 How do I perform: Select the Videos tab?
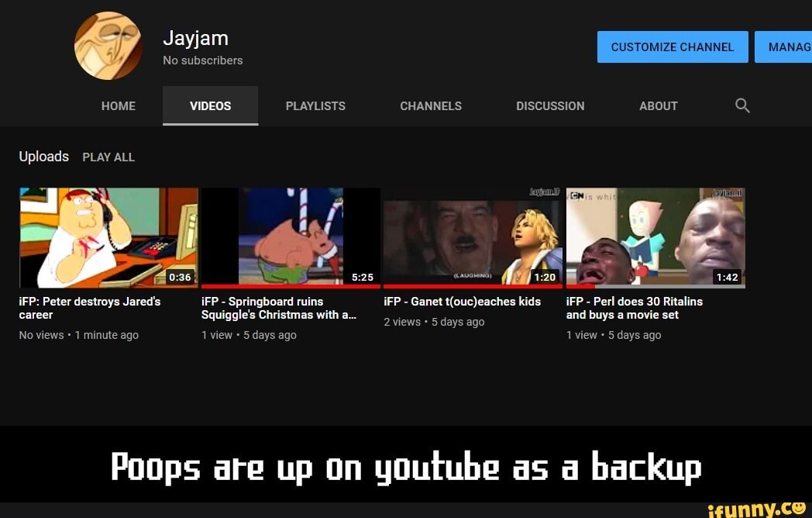[210, 106]
